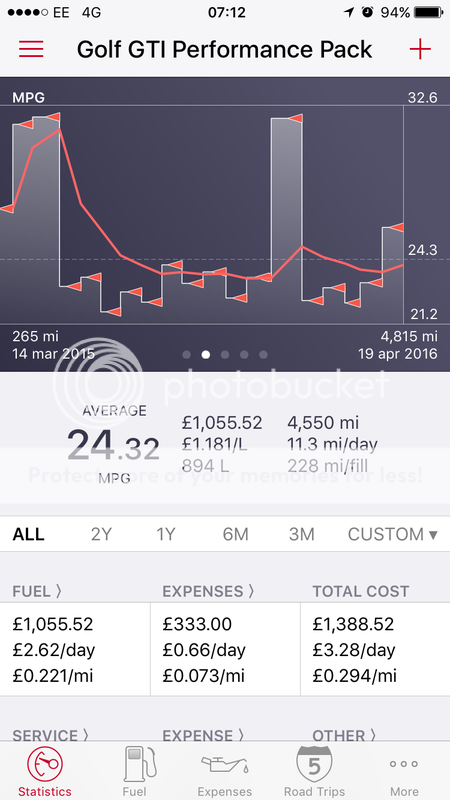Choose the 3M period tab
Image resolution: width=450 pixels, height=800 pixels.
pyautogui.click(x=302, y=534)
